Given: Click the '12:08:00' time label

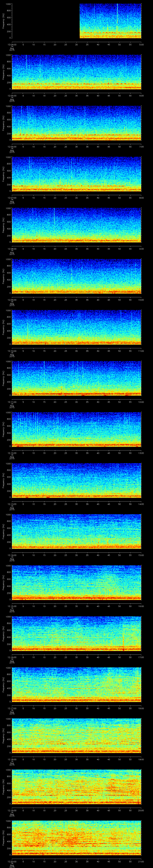Looking at the screenshot, I should (12, 249).
